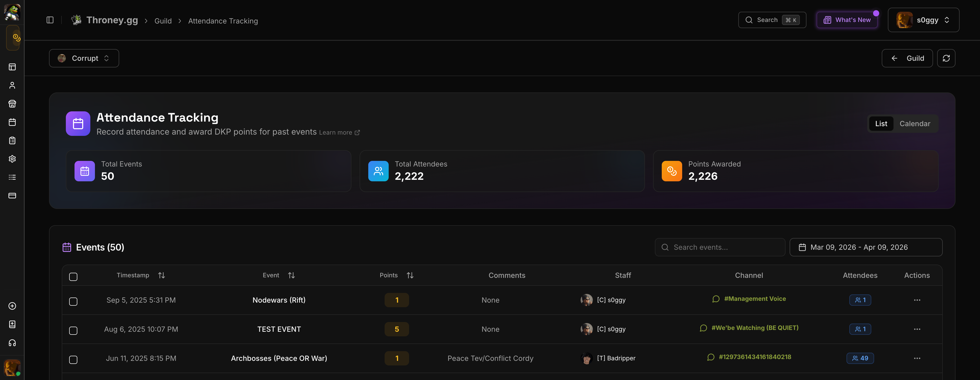Open the Learn more link

pyautogui.click(x=339, y=133)
